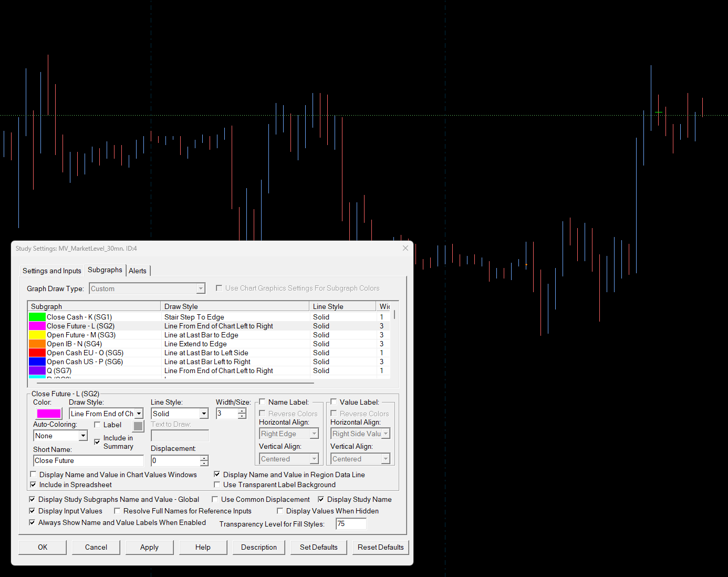The width and height of the screenshot is (728, 577).
Task: Enable the Value Label checkbox
Action: click(x=334, y=402)
